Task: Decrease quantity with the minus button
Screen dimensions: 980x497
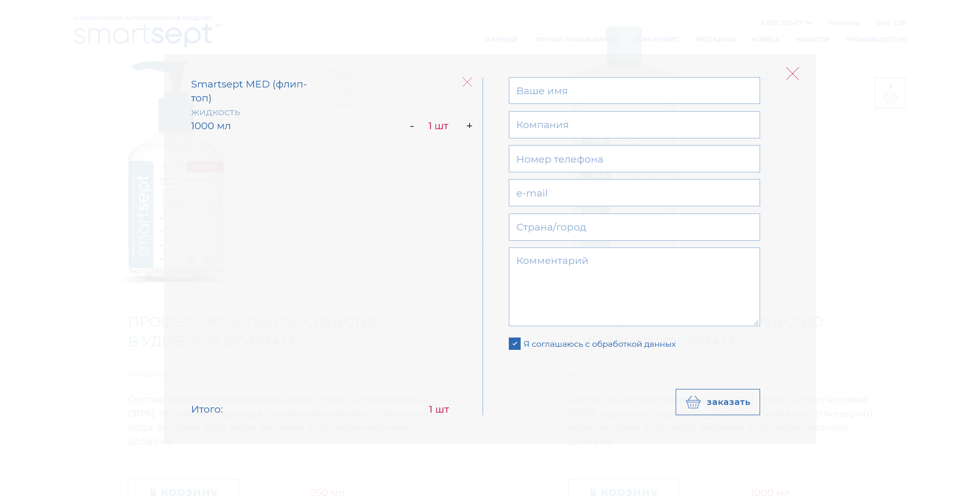Action: coord(412,126)
